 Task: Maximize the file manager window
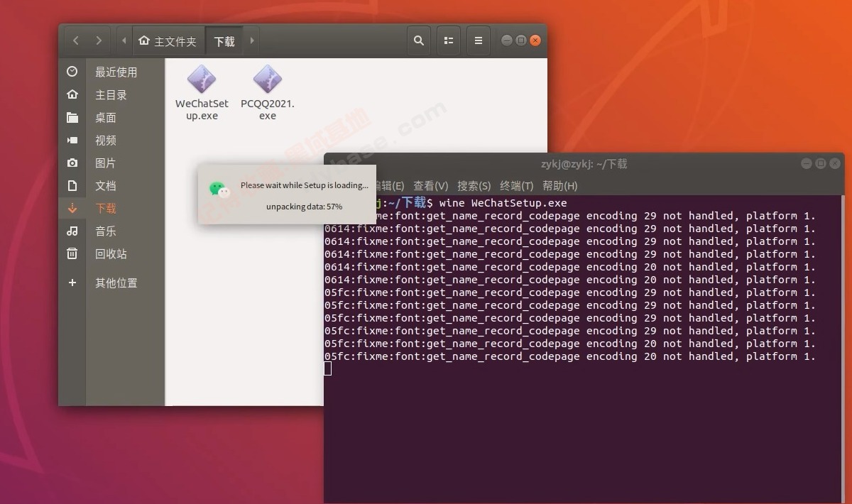(x=520, y=40)
